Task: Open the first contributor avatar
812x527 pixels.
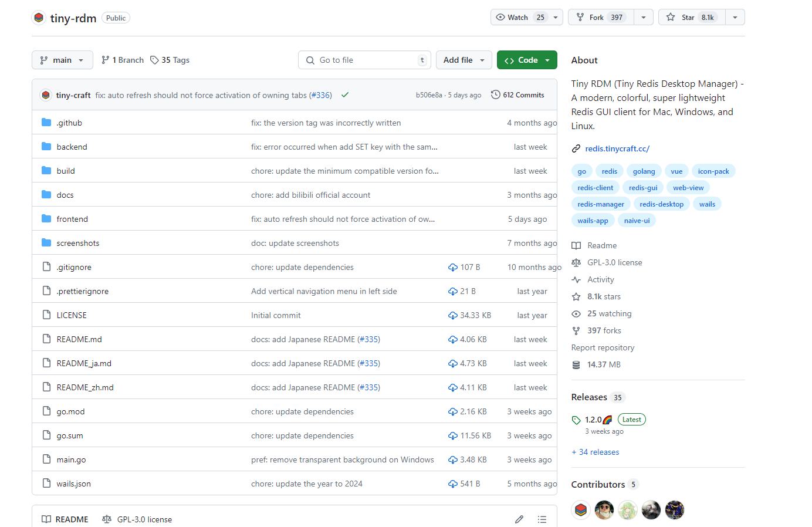Action: pos(580,510)
